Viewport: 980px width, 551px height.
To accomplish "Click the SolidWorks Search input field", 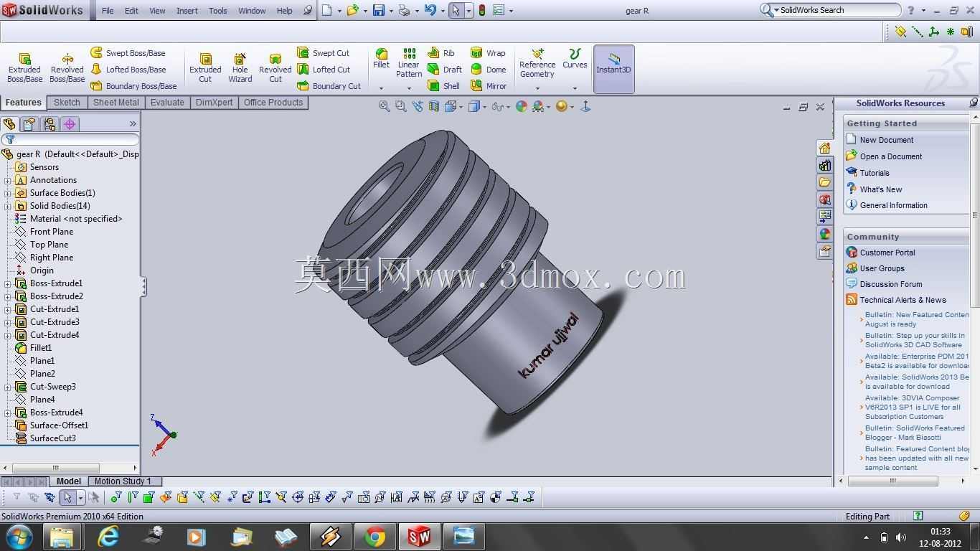I will (837, 10).
